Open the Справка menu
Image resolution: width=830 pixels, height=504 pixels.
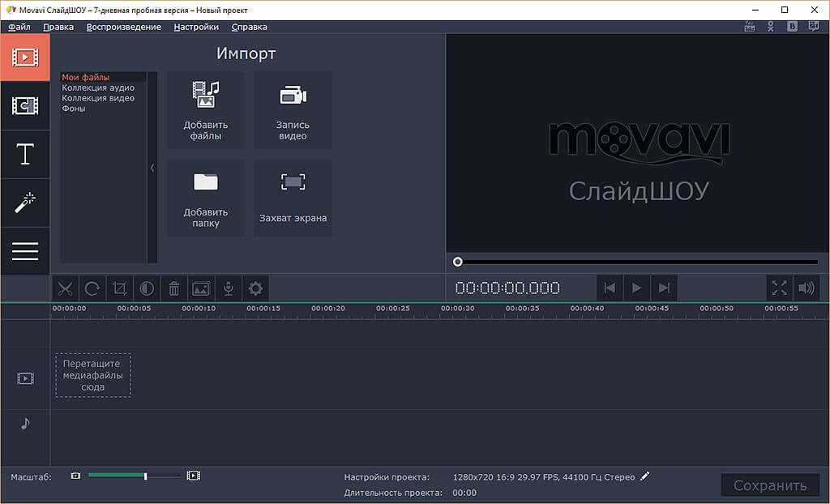[250, 27]
